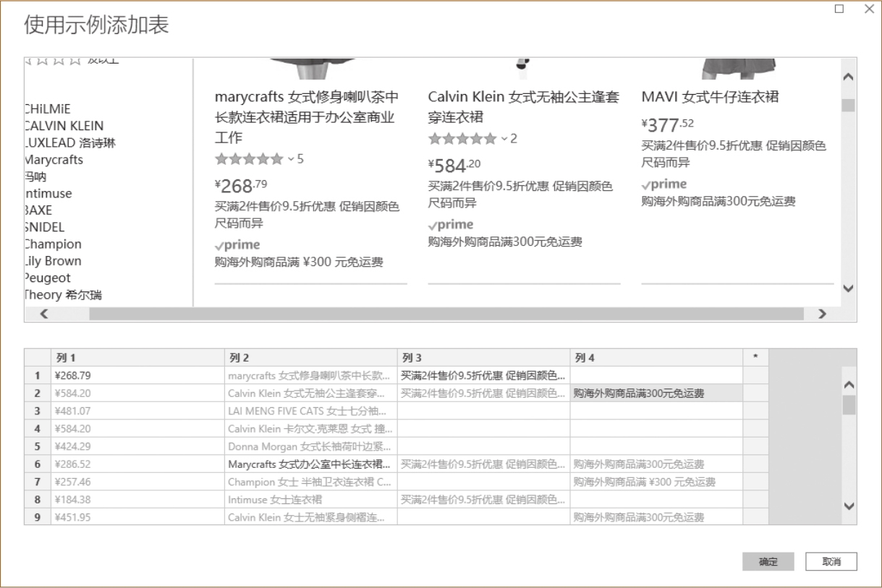
Task: Select the 列 2 column header
Action: coord(310,357)
